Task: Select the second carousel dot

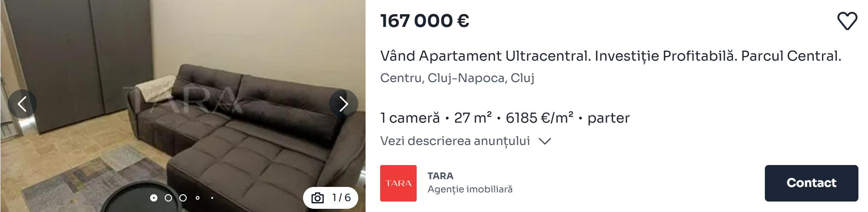Action: coord(168,198)
